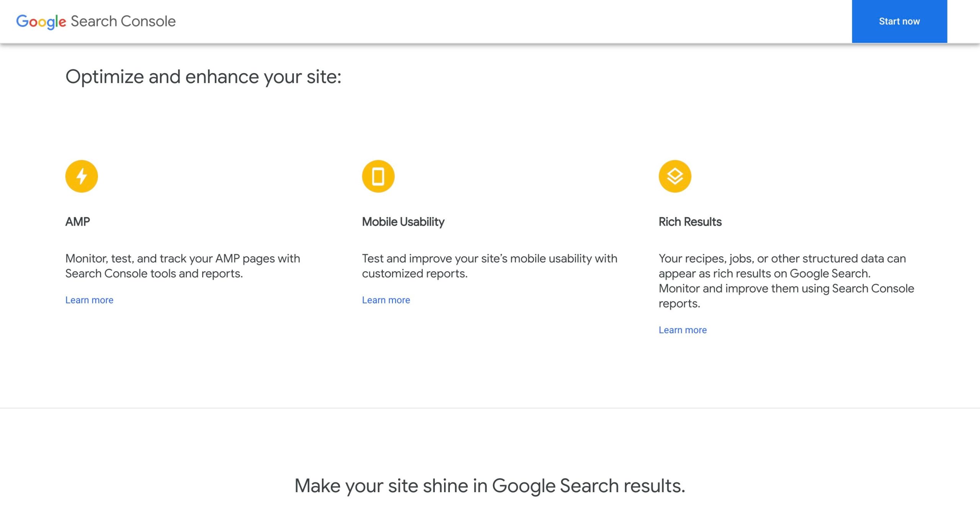Click the 'Monitor, test, and track your AMP' description
The image size is (980, 532).
[x=183, y=266]
